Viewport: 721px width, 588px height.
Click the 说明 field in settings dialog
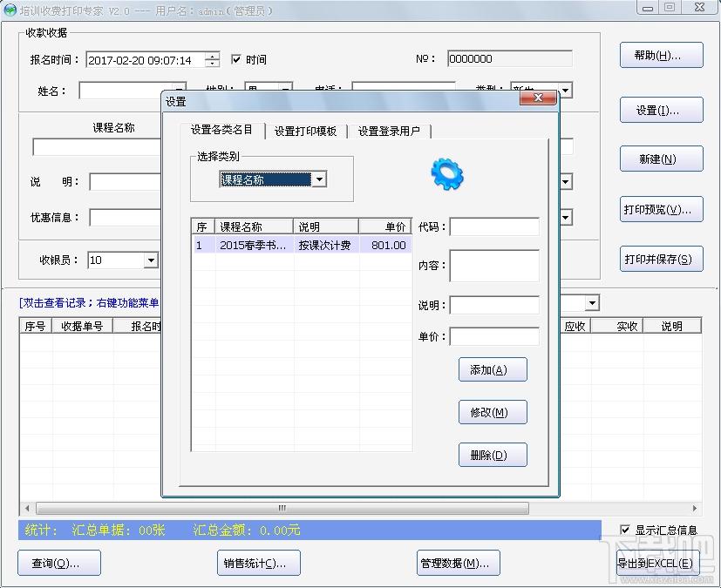tap(494, 305)
